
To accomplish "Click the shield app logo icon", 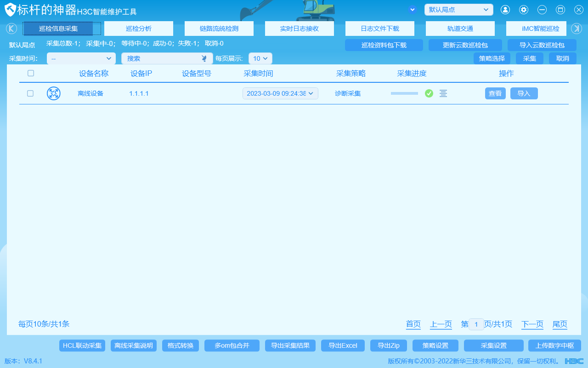I will (x=11, y=10).
